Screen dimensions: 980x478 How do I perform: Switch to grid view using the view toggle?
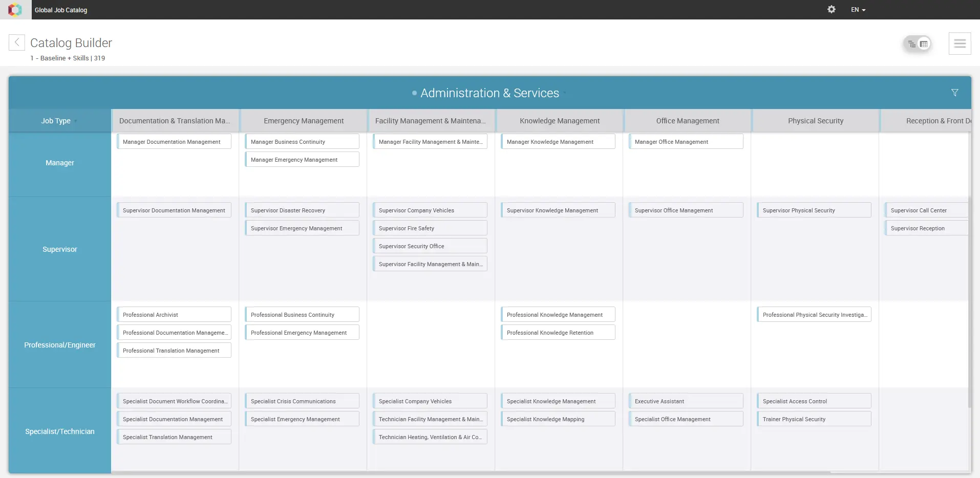tap(924, 44)
